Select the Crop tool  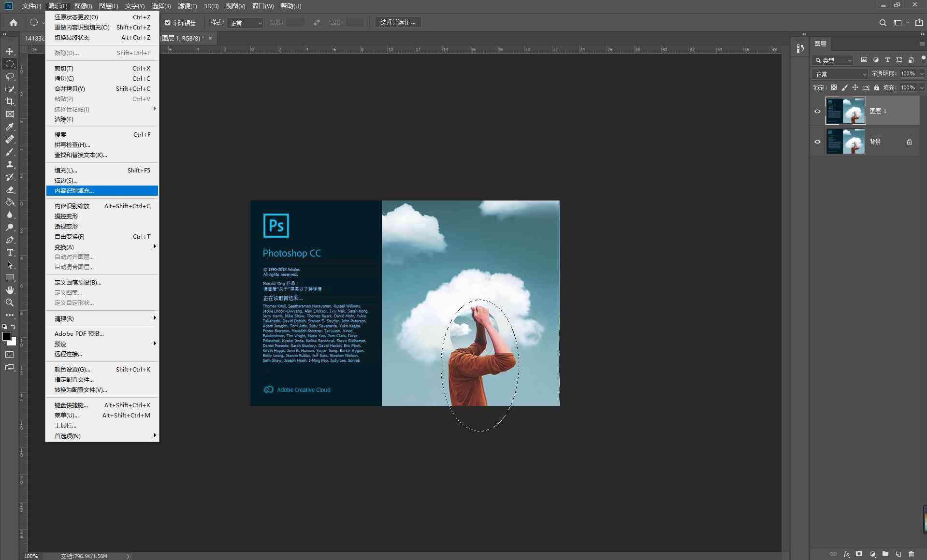[10, 101]
